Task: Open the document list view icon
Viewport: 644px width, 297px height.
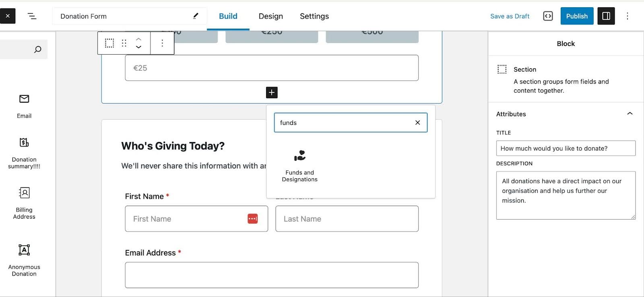Action: [x=32, y=16]
